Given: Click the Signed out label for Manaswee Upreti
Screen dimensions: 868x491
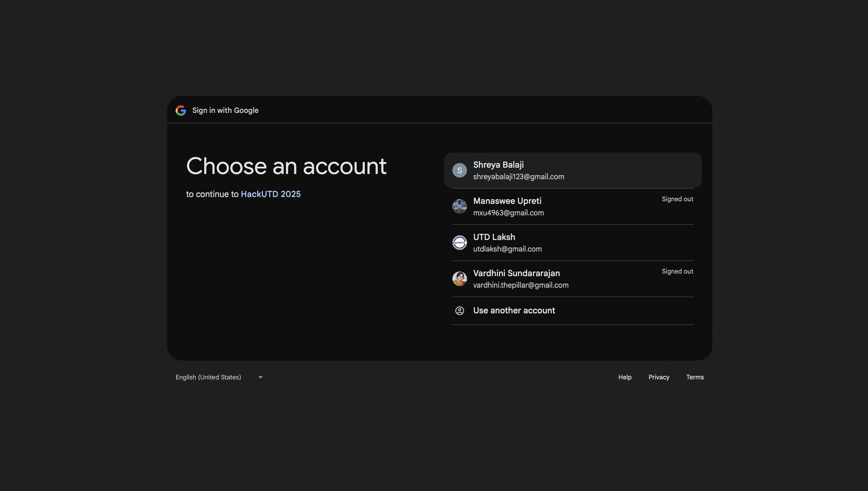Looking at the screenshot, I should tap(677, 199).
